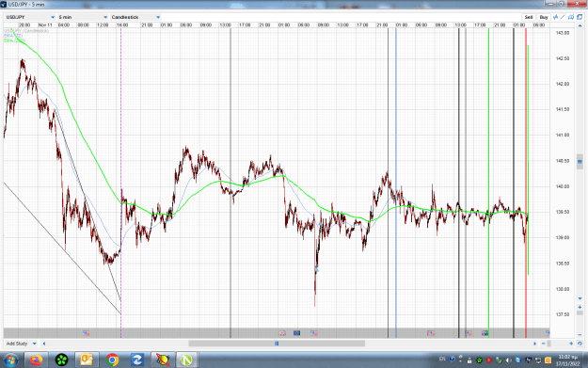The height and width of the screenshot is (368, 588).
Task: Click the EU flag economic event marker
Action: pyautogui.click(x=296, y=333)
